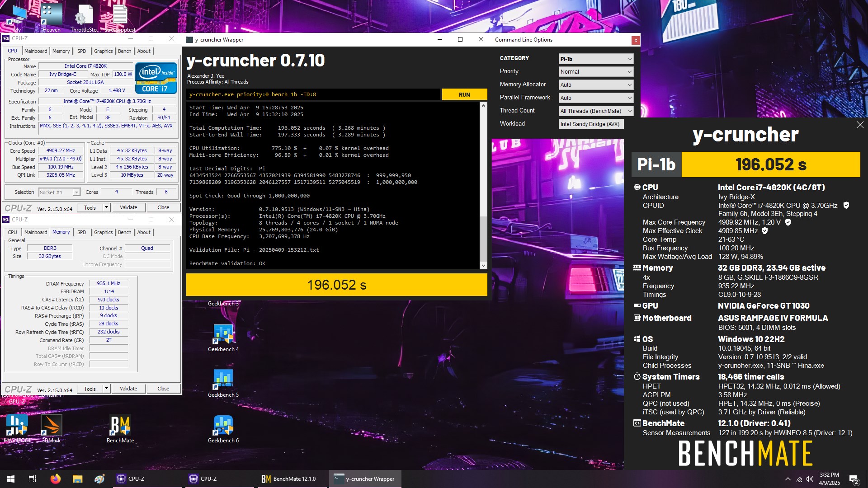868x488 pixels.
Task: Click the taskbar clock showing 3:32 PM
Action: (829, 479)
